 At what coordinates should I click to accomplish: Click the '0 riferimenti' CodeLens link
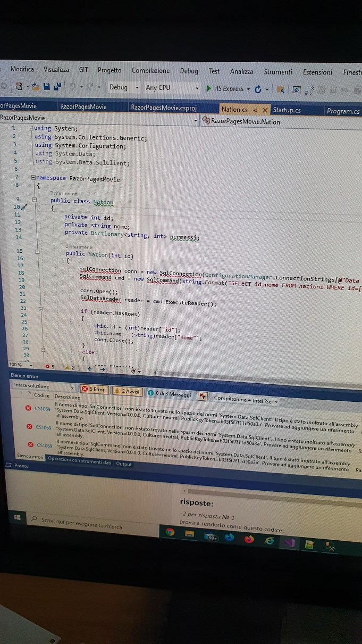79,247
